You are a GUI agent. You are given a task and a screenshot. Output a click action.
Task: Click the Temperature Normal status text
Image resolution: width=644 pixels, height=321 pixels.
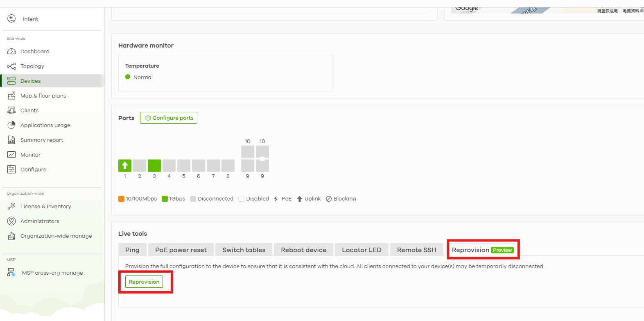point(143,77)
